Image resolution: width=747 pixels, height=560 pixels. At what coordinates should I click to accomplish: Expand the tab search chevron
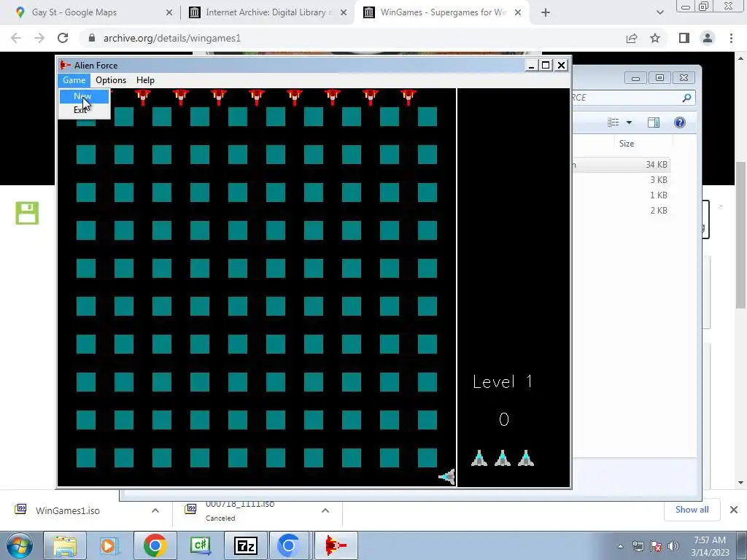point(659,12)
